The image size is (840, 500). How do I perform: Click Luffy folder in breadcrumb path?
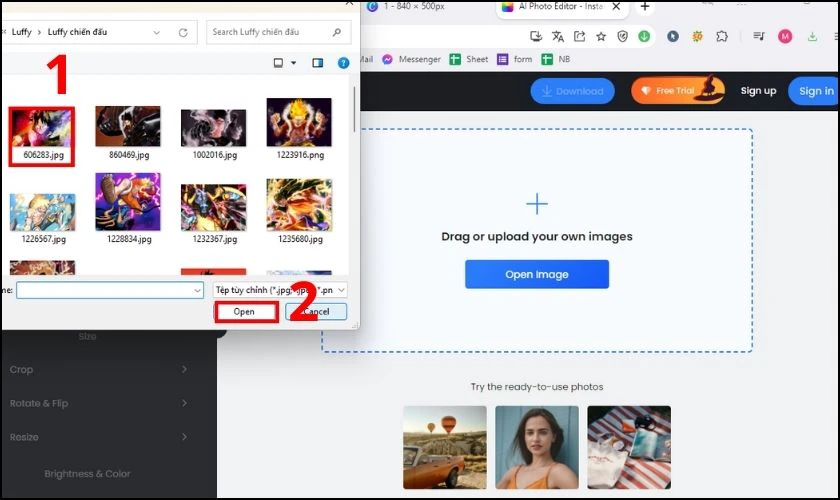pos(21,32)
